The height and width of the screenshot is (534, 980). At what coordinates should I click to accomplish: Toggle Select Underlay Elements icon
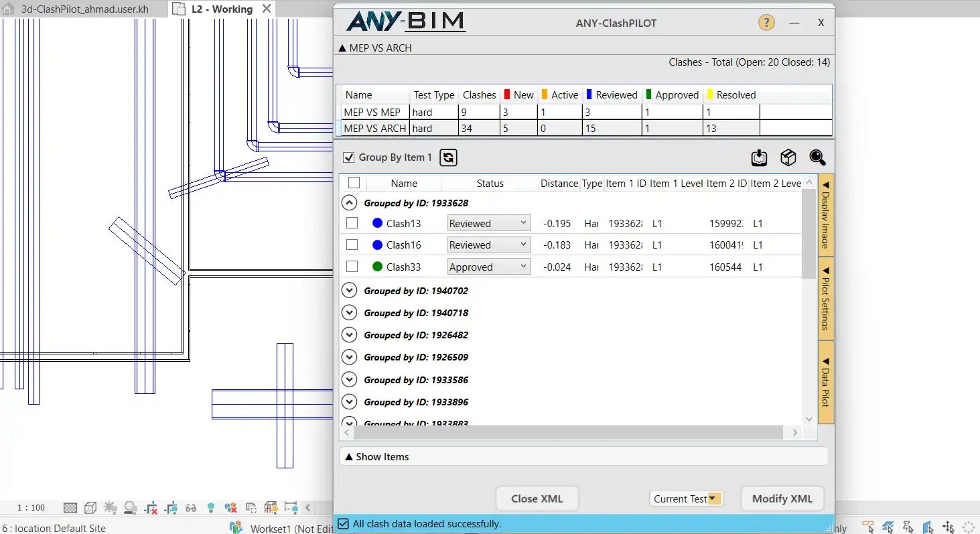tap(889, 527)
